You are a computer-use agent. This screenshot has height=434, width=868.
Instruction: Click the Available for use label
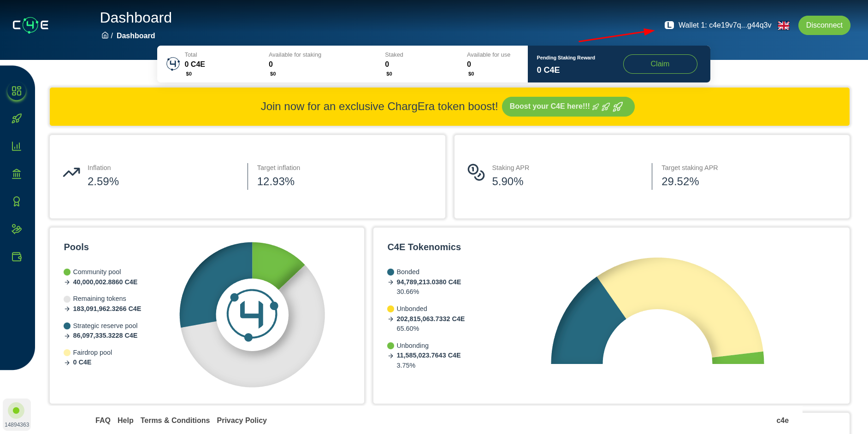point(489,55)
